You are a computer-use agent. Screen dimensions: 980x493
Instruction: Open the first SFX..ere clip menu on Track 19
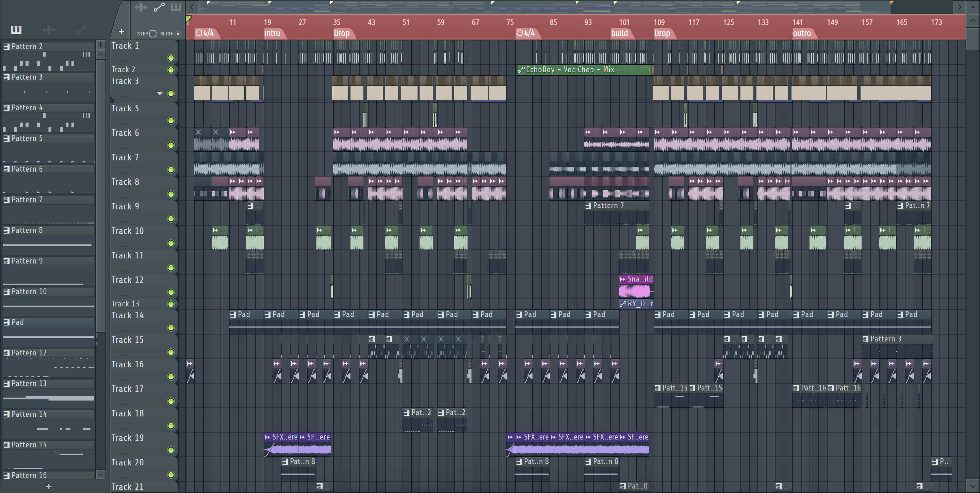pos(268,437)
